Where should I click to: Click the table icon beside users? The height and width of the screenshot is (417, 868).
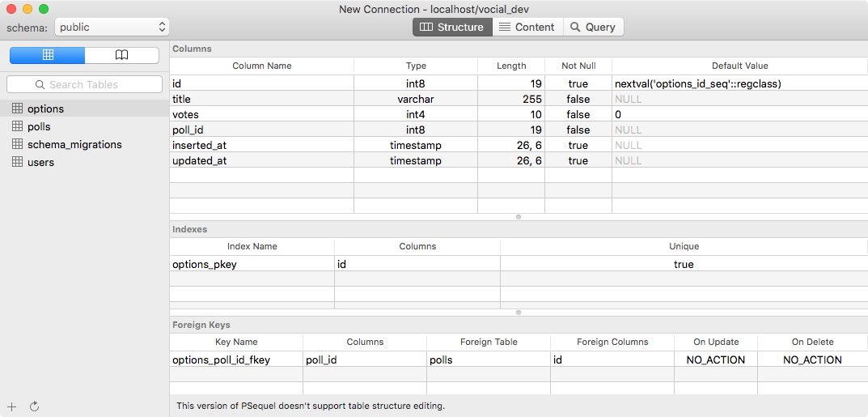pyautogui.click(x=18, y=162)
